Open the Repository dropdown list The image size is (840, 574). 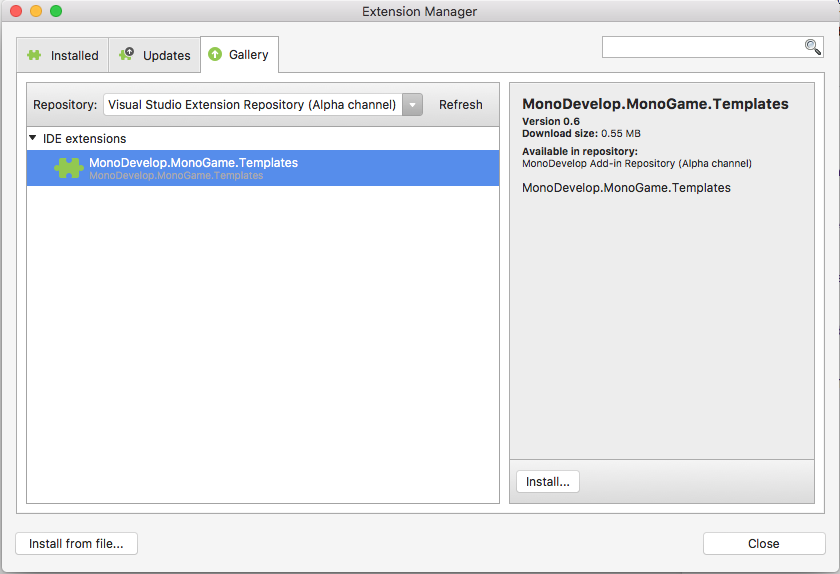[x=262, y=105]
